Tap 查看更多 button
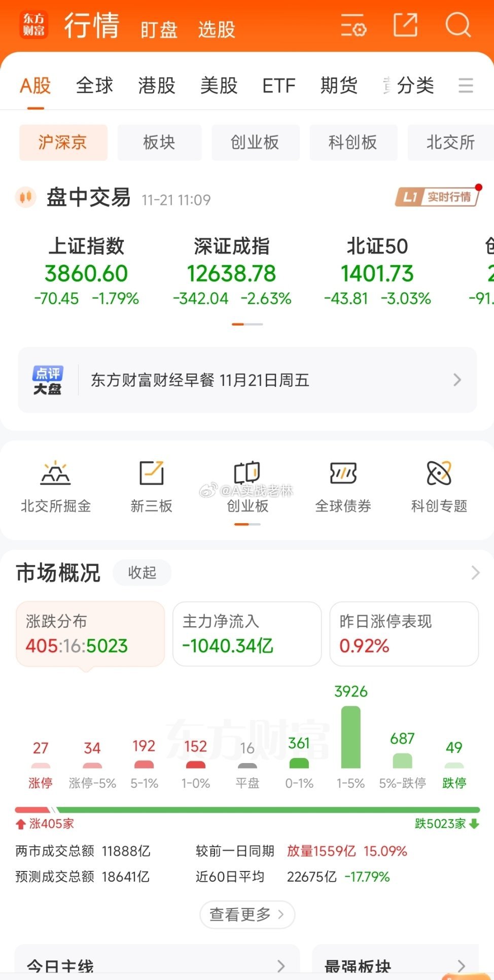494x980 pixels. pyautogui.click(x=247, y=915)
